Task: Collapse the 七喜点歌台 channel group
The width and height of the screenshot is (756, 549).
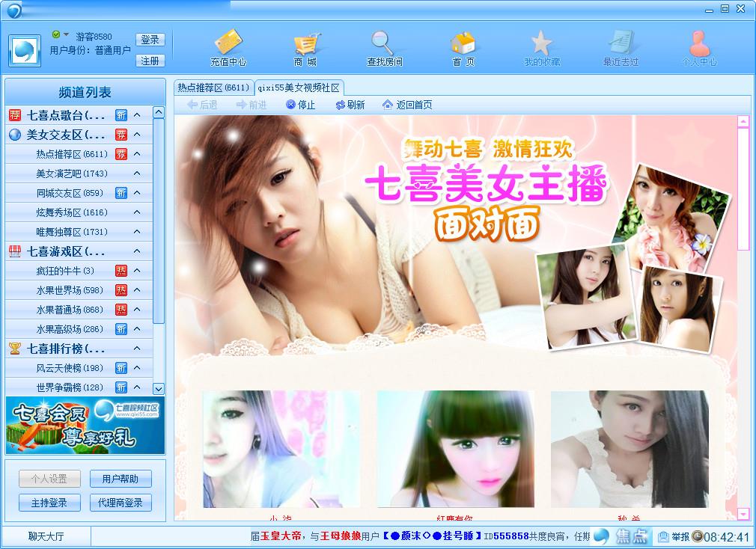Action: point(137,115)
